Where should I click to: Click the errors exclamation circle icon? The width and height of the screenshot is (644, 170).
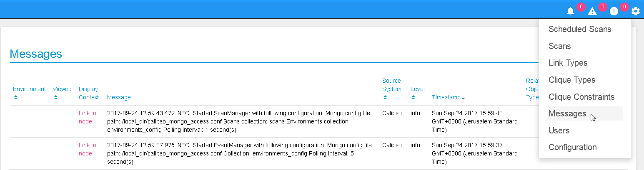click(614, 12)
